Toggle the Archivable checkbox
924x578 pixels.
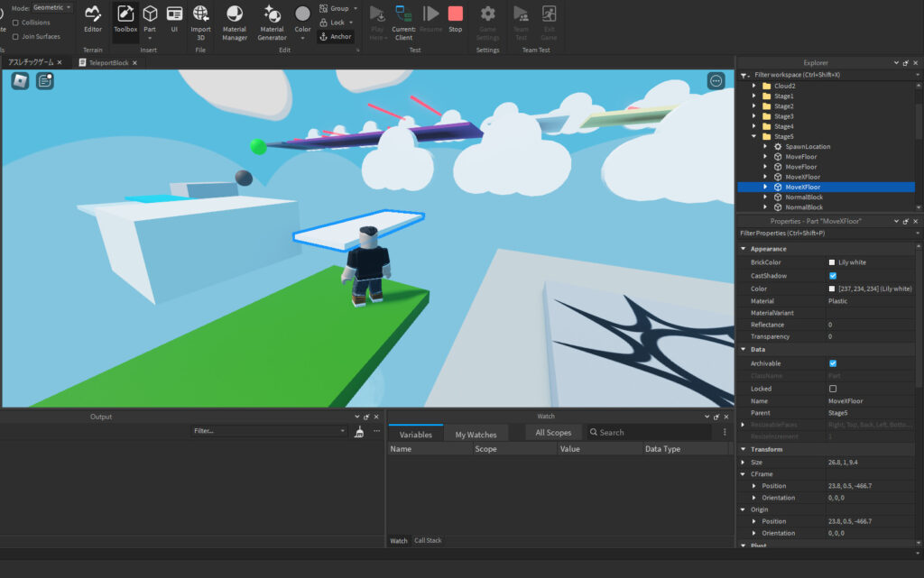[833, 363]
